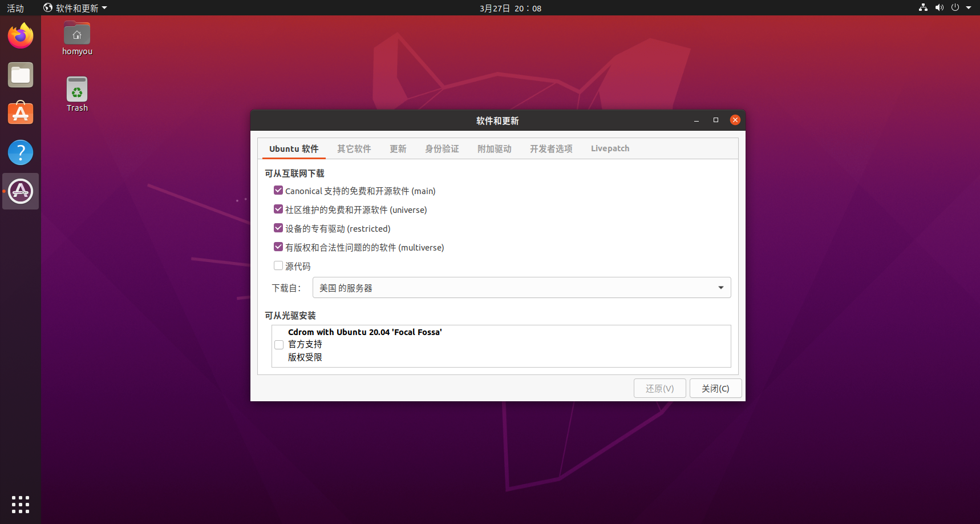
Task: Open Firefox from the dock
Action: pyautogui.click(x=21, y=36)
